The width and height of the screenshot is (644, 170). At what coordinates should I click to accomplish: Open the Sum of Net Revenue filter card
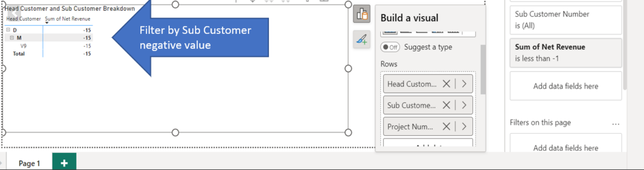click(x=566, y=53)
